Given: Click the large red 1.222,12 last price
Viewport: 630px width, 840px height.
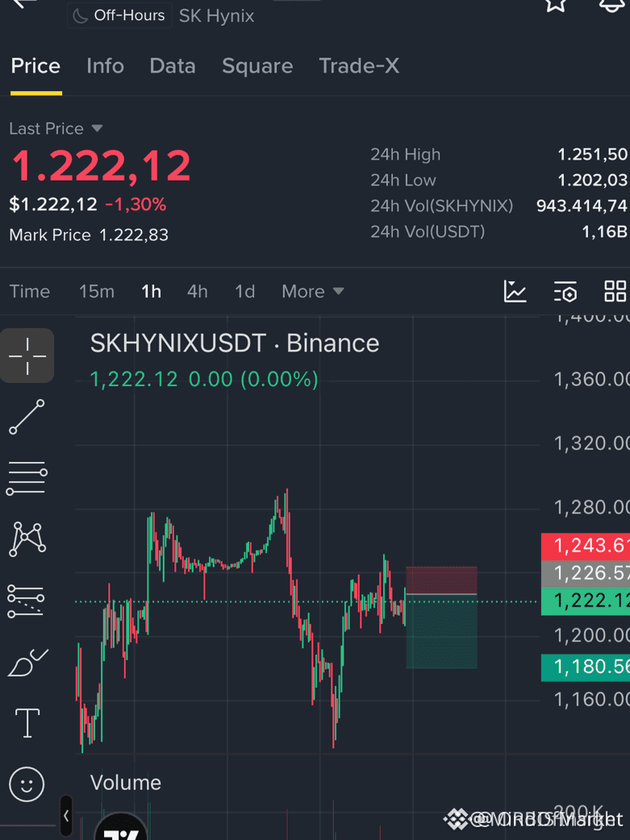Looking at the screenshot, I should coord(101,165).
